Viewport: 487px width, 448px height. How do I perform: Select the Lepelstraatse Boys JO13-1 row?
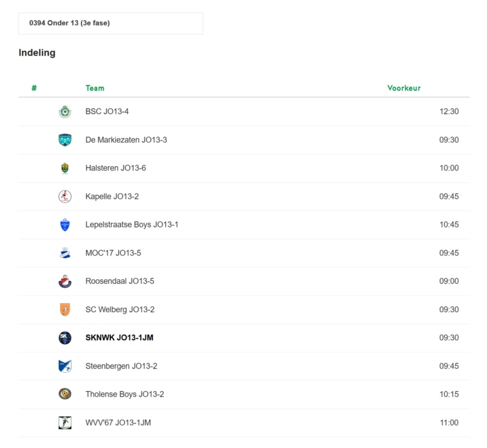[x=244, y=225]
